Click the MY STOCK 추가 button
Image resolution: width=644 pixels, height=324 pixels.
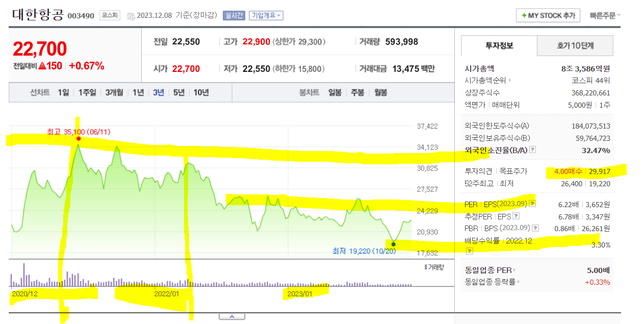[548, 16]
